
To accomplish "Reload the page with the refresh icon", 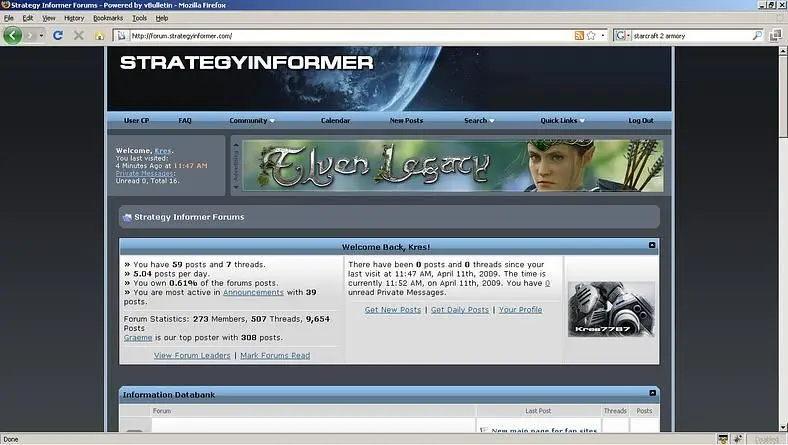I will [x=58, y=36].
